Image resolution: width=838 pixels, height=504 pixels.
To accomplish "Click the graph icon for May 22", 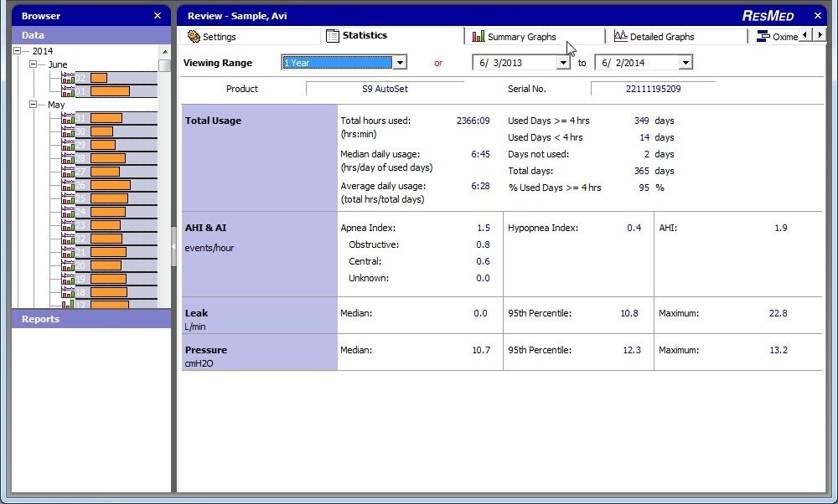I will click(x=68, y=239).
